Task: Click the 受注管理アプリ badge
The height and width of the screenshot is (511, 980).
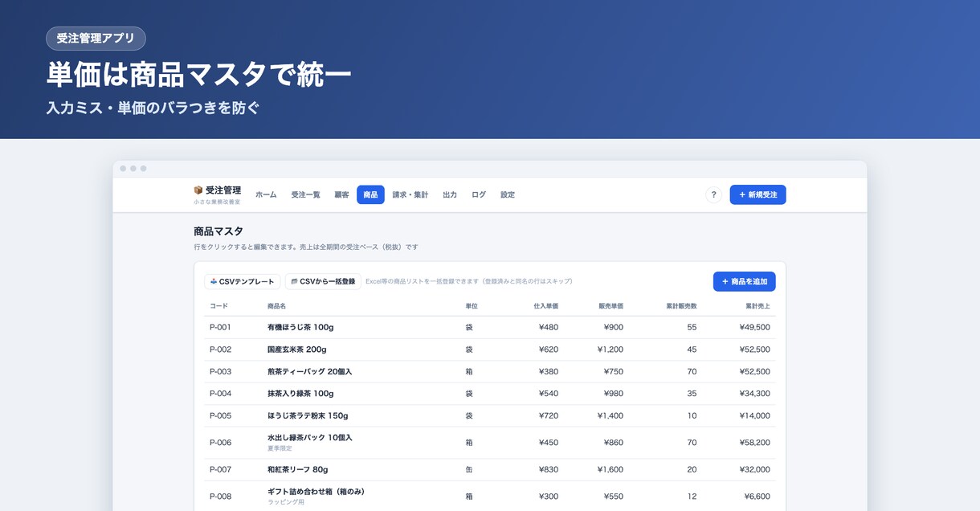Action: pos(96,39)
